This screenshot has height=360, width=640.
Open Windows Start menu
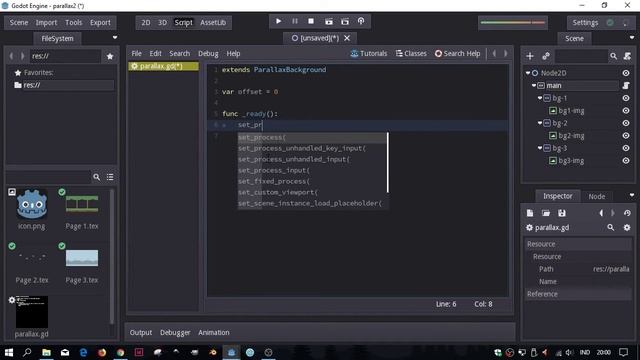point(9,352)
